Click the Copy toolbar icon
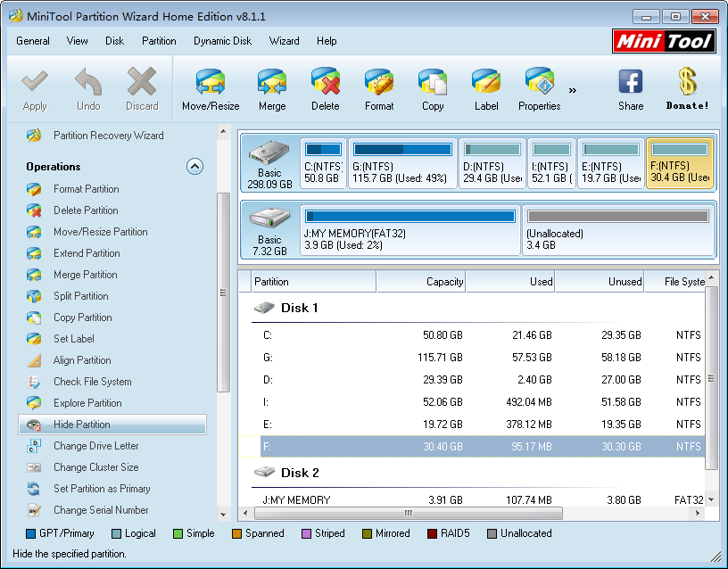The image size is (728, 569). (433, 81)
